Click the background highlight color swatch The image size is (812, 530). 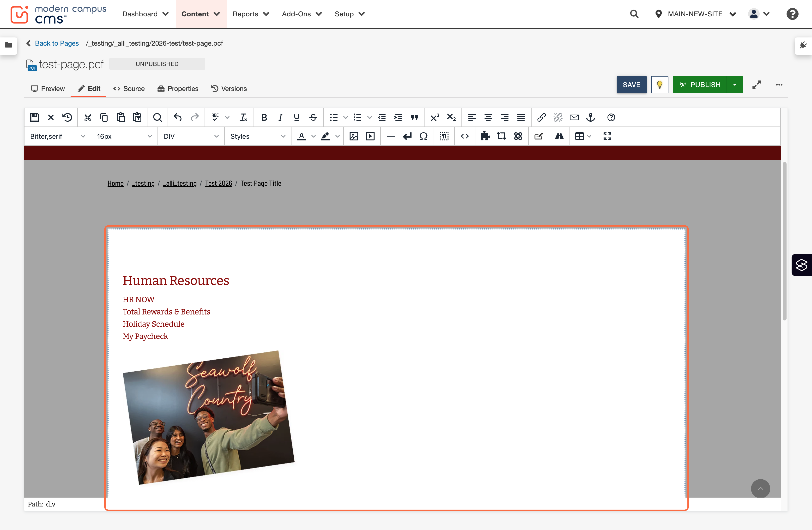tap(325, 136)
